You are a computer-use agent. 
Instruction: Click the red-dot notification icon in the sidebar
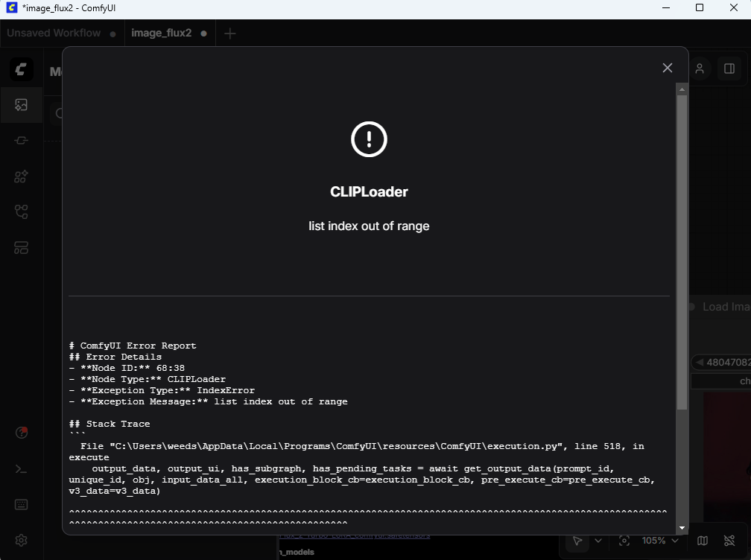click(22, 433)
